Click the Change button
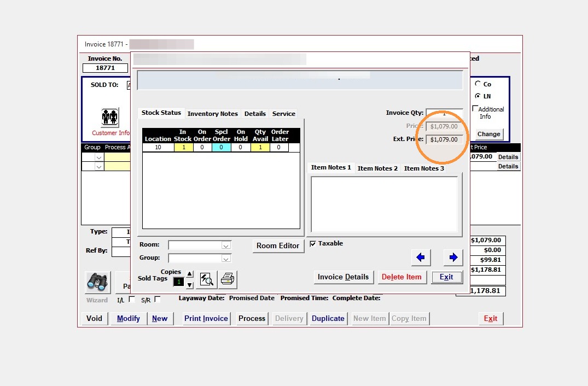The image size is (588, 386). pos(488,134)
